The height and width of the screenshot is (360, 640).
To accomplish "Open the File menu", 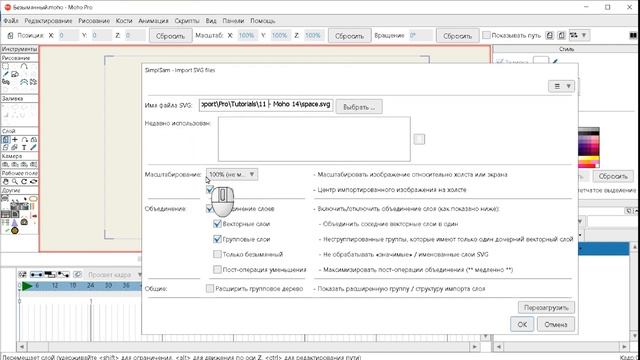I will [11, 20].
